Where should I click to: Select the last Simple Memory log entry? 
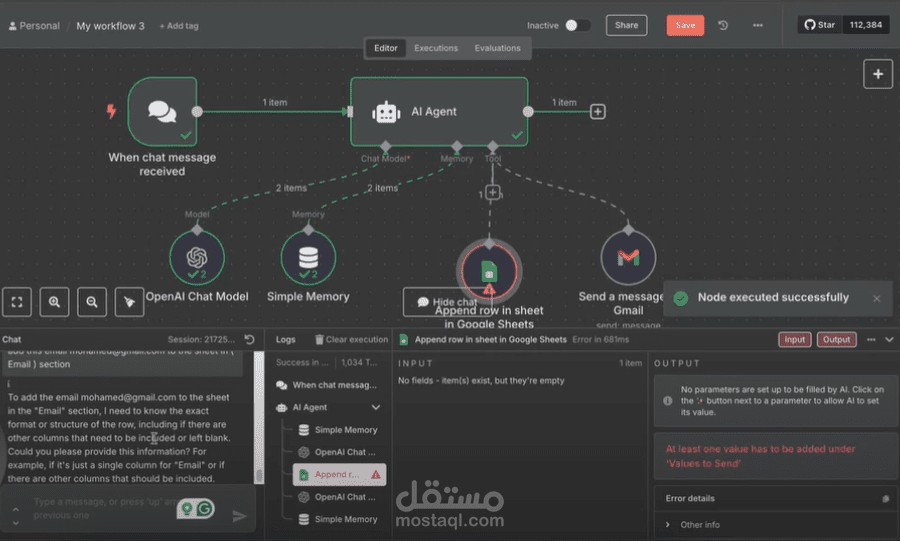pos(339,519)
